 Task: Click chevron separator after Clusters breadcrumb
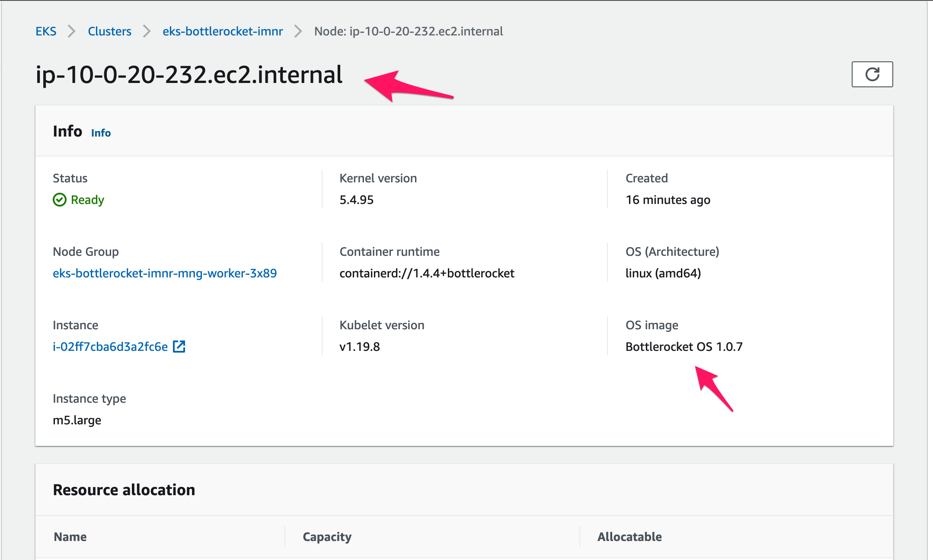click(x=147, y=31)
